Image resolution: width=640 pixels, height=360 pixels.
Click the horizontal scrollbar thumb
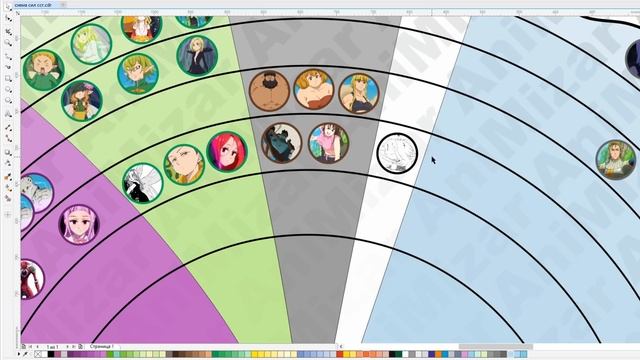496,347
